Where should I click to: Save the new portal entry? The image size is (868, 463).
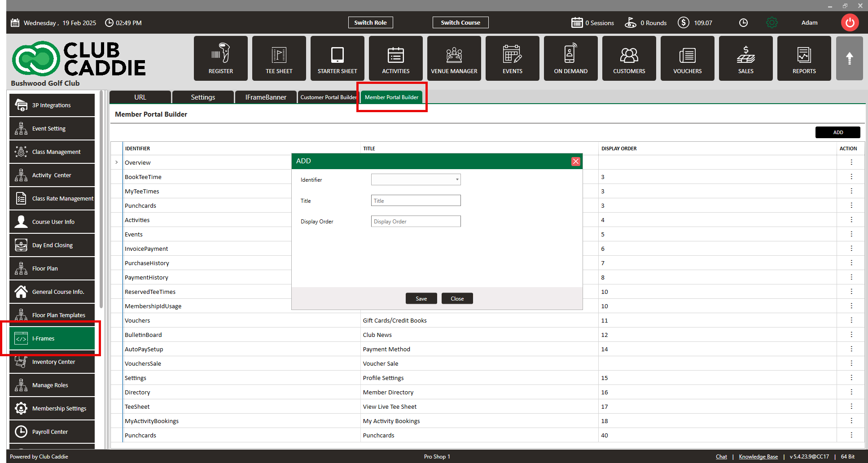(x=421, y=298)
